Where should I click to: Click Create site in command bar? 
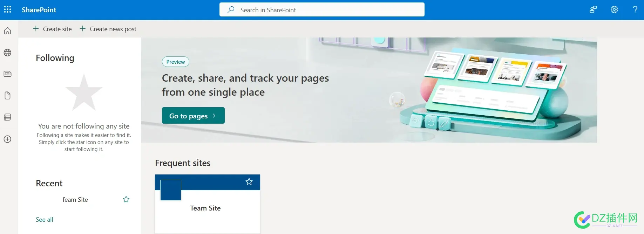click(x=52, y=29)
